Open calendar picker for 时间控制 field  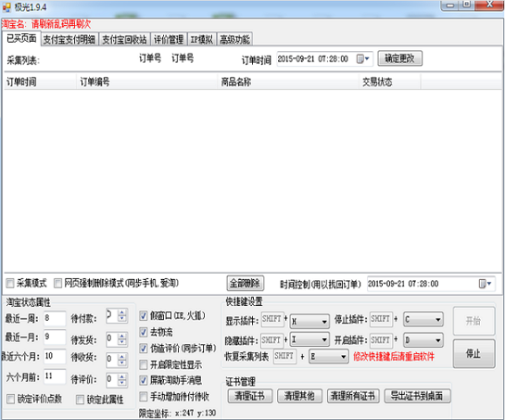[485, 284]
